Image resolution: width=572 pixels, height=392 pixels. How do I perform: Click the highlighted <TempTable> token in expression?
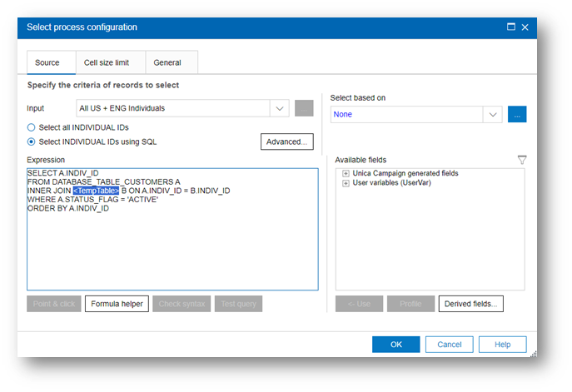[96, 191]
